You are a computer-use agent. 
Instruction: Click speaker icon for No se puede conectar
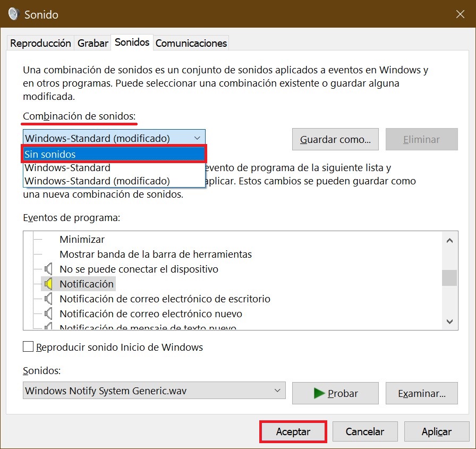(49, 269)
